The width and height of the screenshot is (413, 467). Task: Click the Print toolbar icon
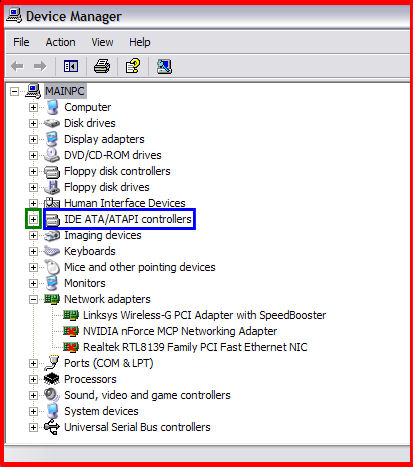click(102, 66)
